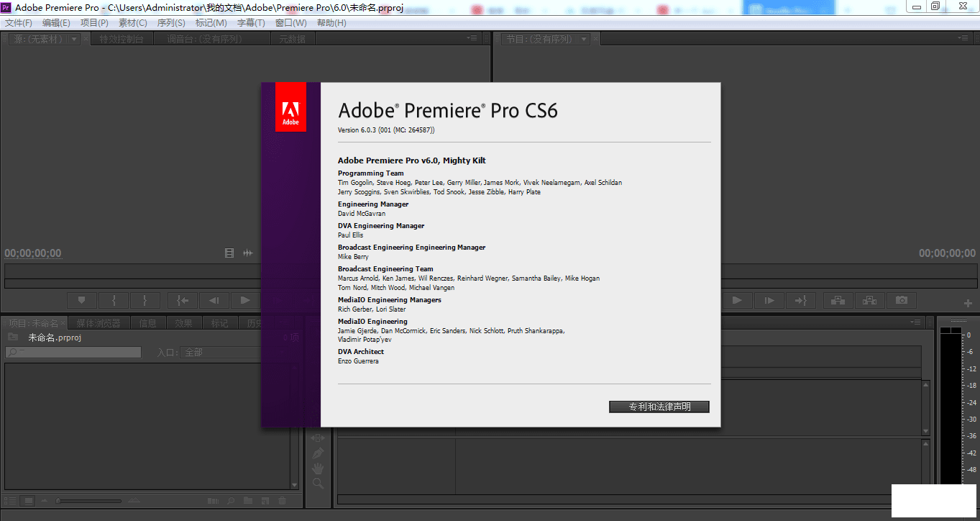Image resolution: width=980 pixels, height=521 pixels.
Task: Click Source monitor timecode 00;00;00;00
Action: 33,253
